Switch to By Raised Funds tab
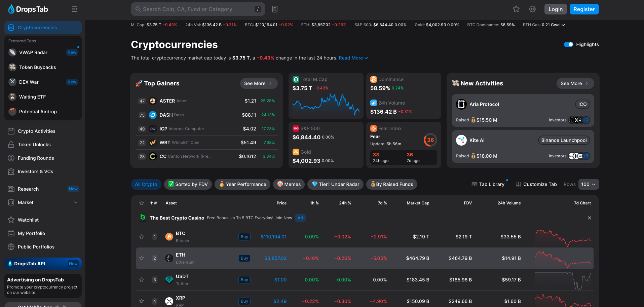The height and width of the screenshot is (307, 644). point(392,184)
